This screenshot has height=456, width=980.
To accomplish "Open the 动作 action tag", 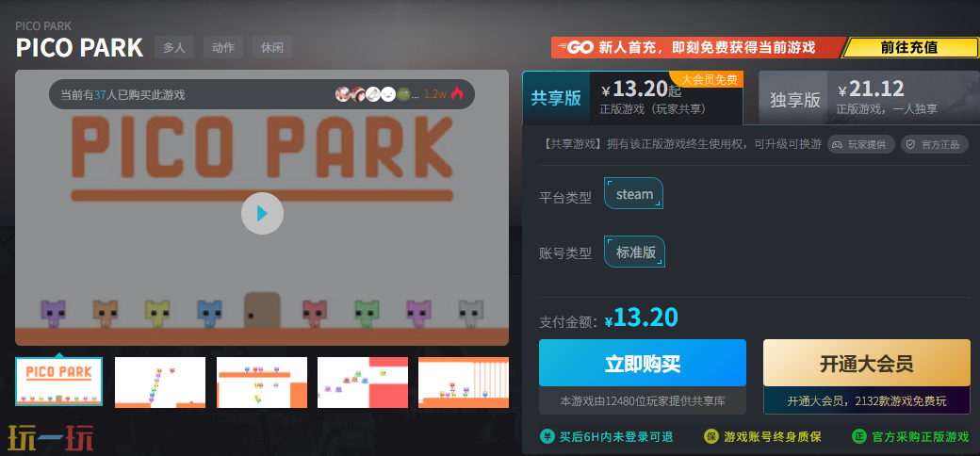I will point(223,47).
